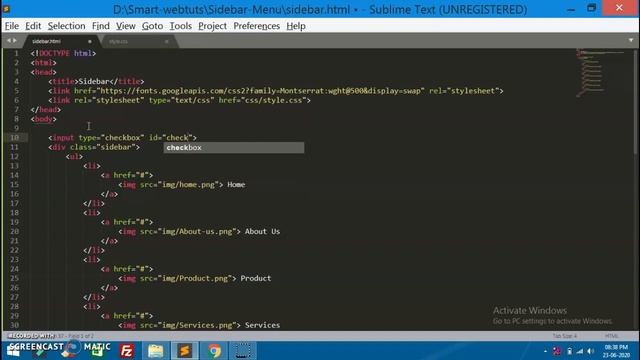Open the Find menu
640x360 pixels.
(100, 26)
